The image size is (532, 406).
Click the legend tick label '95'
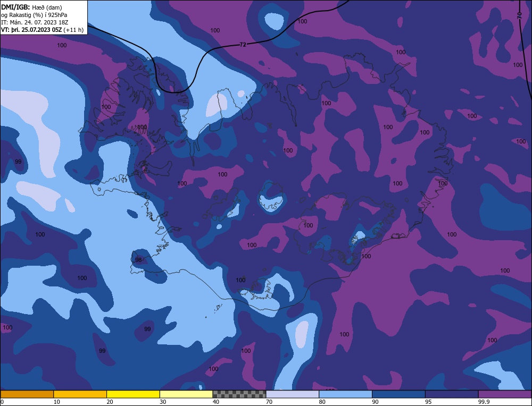coord(428,402)
